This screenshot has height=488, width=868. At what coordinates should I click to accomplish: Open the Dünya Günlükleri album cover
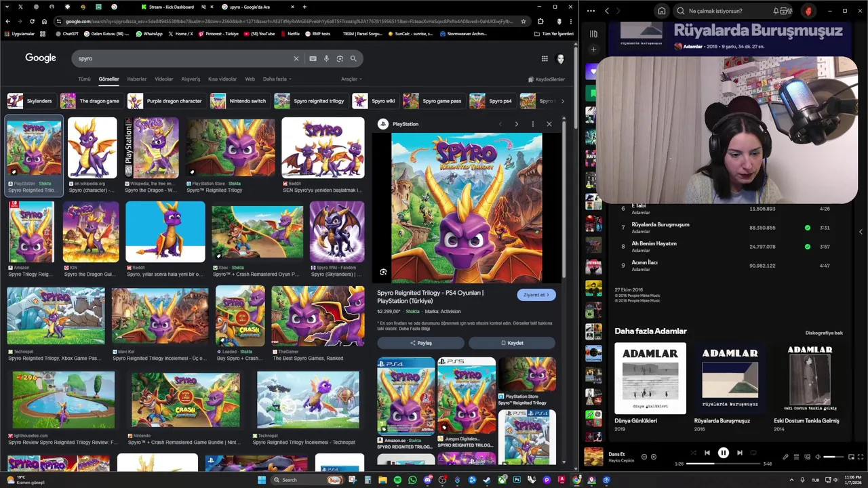650,378
